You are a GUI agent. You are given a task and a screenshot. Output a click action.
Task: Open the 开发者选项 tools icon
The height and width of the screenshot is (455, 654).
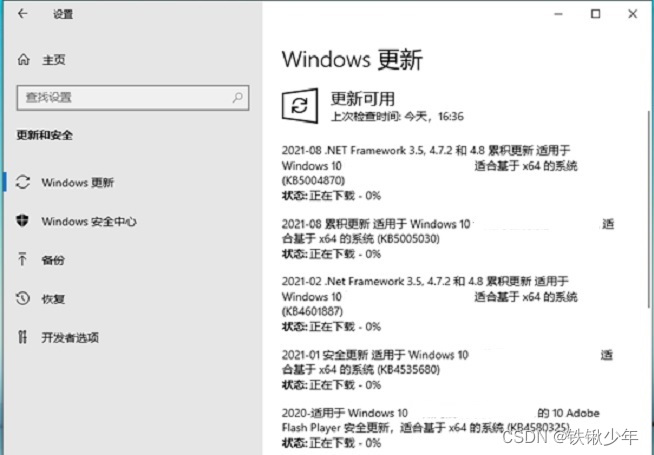23,337
